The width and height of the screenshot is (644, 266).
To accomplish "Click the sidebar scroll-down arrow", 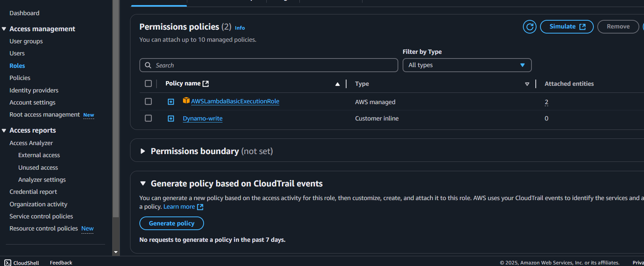I will (116, 252).
